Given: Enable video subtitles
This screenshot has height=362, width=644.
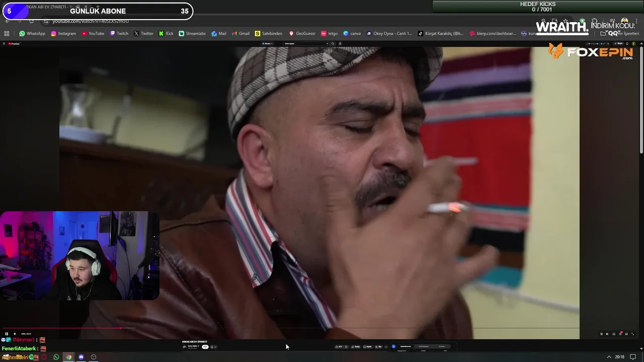Looking at the screenshot, I should 614,334.
